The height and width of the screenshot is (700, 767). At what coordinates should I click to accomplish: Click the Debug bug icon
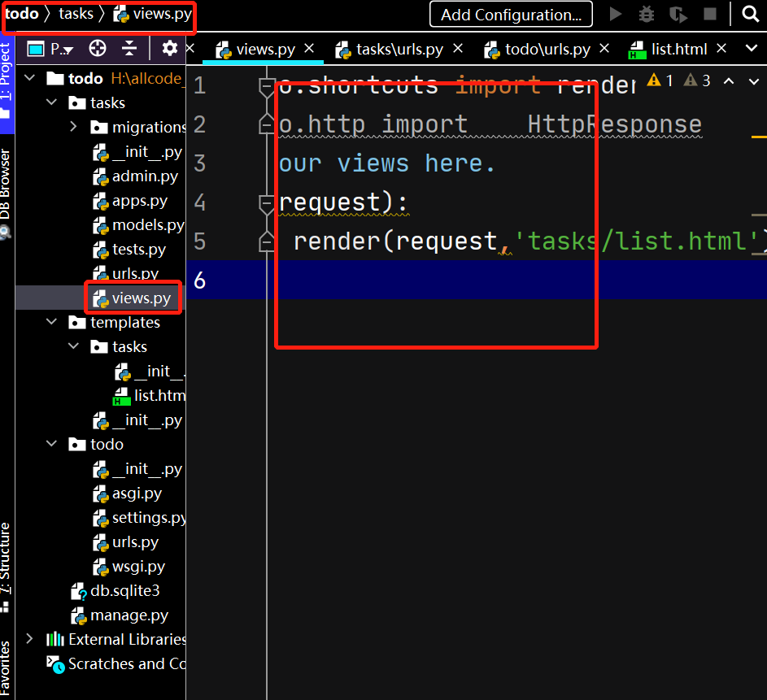(x=646, y=14)
